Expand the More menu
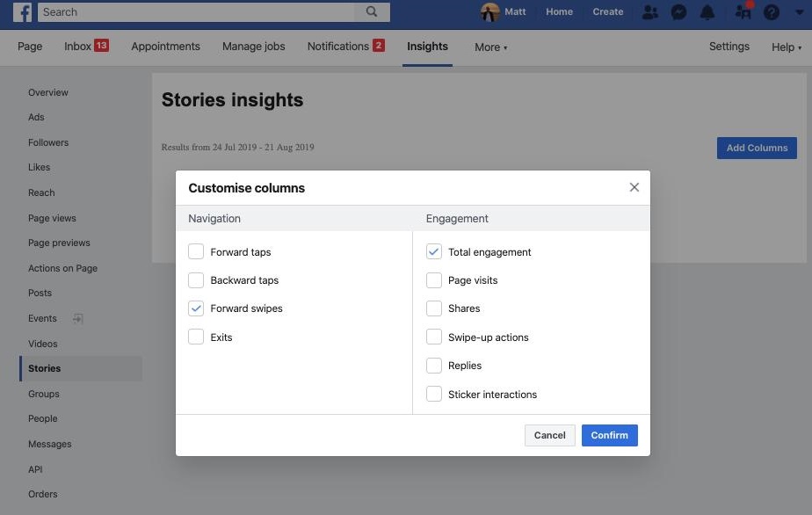This screenshot has width=812, height=515. [489, 47]
